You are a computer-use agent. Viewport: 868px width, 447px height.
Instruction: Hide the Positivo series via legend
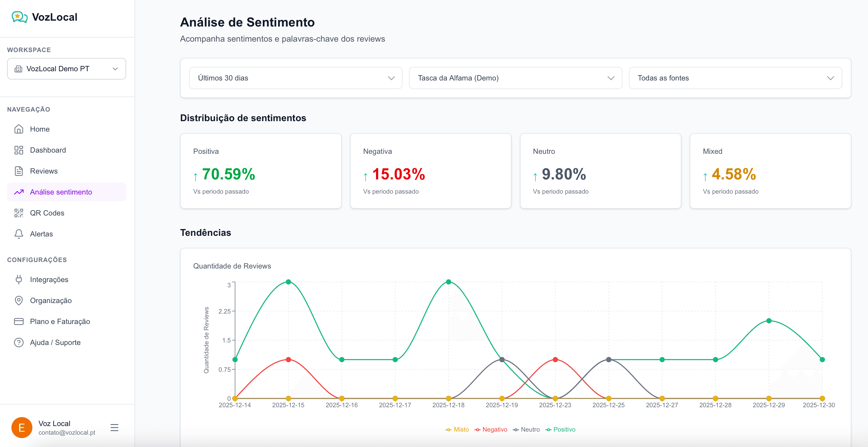[x=560, y=429]
